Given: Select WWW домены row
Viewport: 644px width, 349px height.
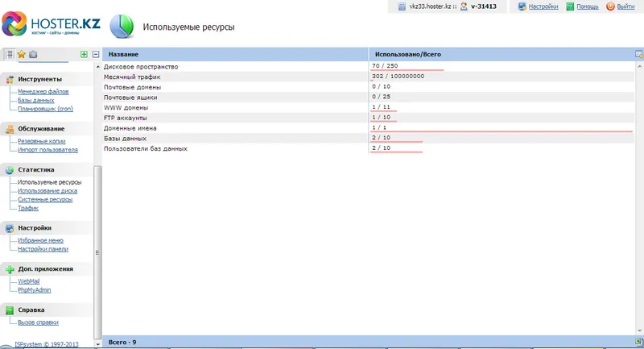Looking at the screenshot, I should click(x=369, y=108).
